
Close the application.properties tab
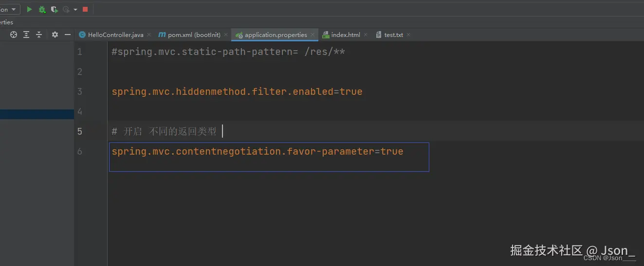click(x=313, y=35)
